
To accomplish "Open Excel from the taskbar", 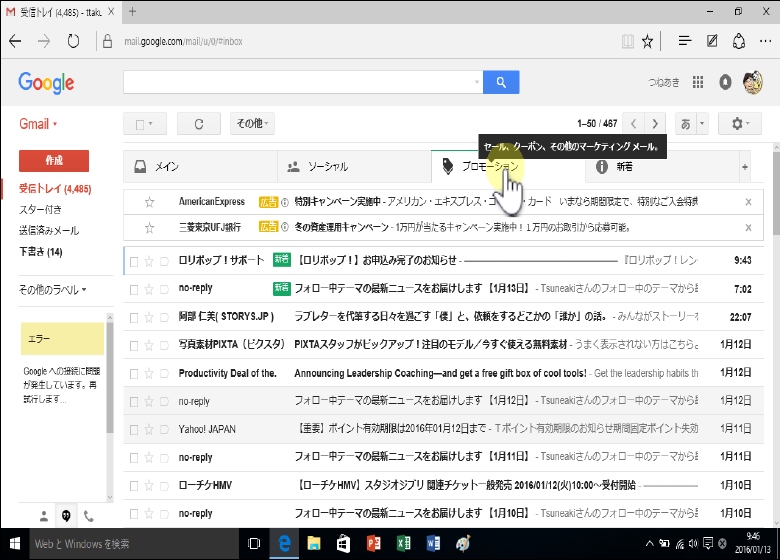I will (x=404, y=544).
